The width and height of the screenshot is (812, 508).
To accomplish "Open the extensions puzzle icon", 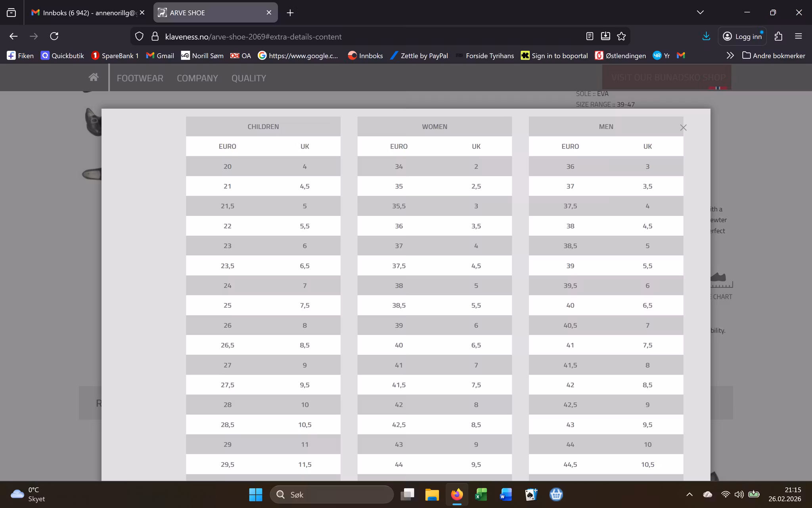I will 778,37.
